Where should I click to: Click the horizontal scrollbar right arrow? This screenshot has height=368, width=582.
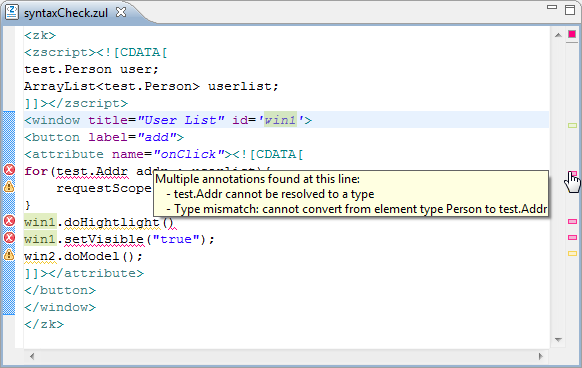tap(540, 356)
